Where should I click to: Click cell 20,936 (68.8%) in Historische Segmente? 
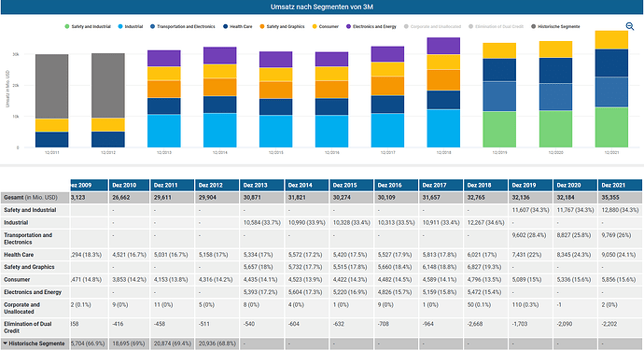[217, 343]
